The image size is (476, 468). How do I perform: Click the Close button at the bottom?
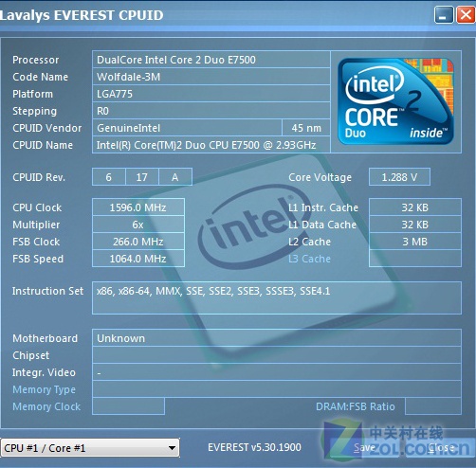(x=441, y=447)
